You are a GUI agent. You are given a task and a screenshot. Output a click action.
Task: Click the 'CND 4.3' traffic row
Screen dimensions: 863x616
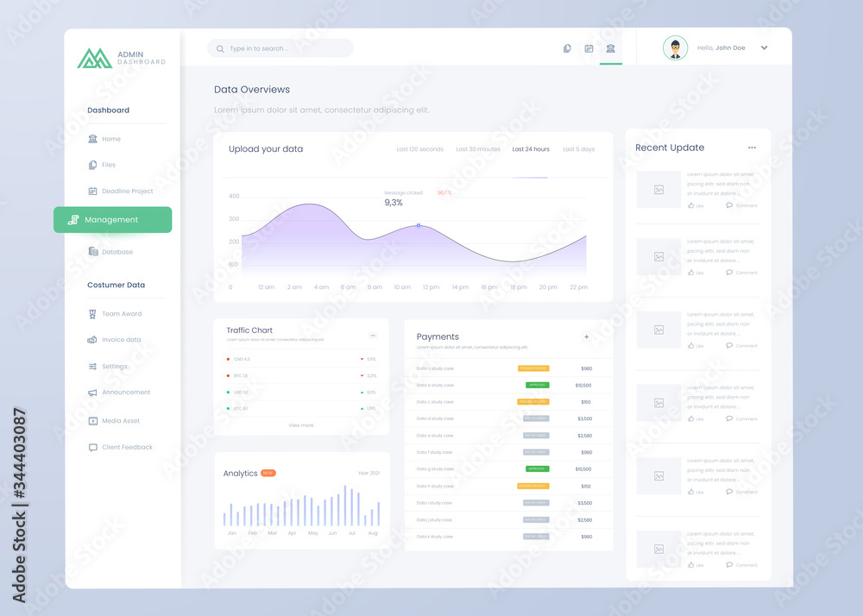coord(301,359)
